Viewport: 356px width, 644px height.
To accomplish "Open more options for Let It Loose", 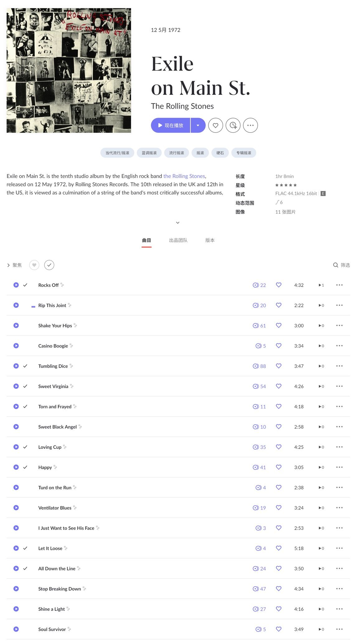I will coord(340,548).
